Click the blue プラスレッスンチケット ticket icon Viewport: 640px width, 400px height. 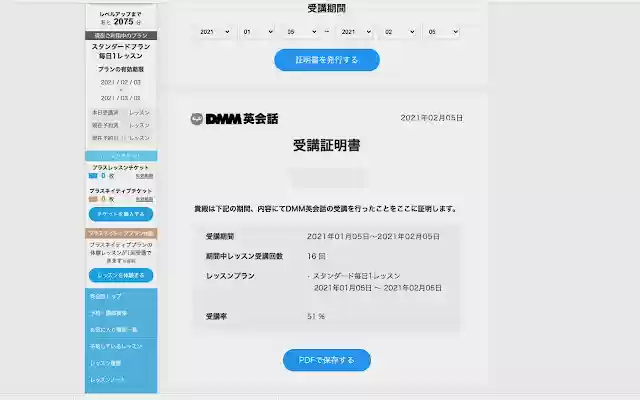[93, 176]
